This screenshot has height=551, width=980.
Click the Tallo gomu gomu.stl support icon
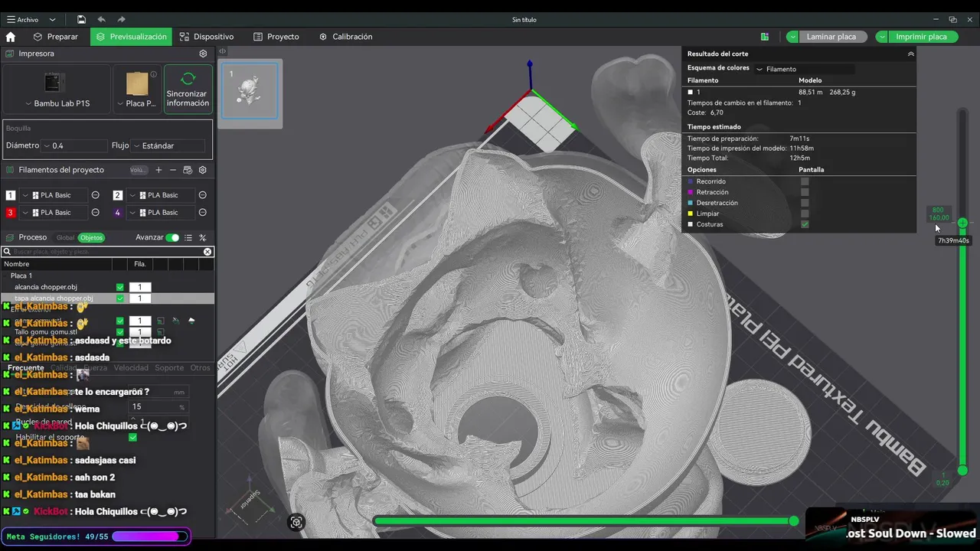pyautogui.click(x=161, y=332)
